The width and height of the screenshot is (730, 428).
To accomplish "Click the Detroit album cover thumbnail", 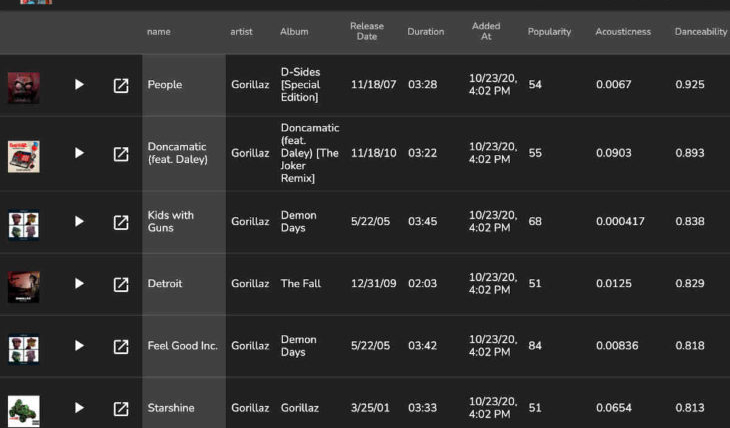I will [24, 287].
